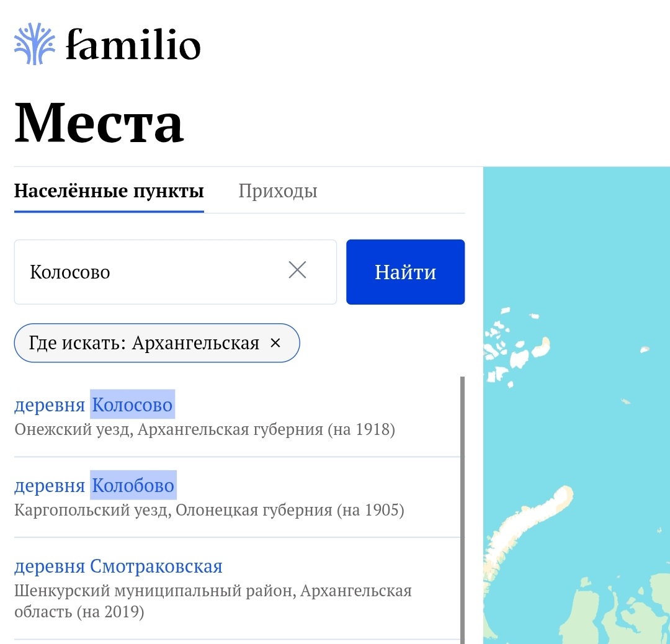Click the results list scrollbar
The height and width of the screenshot is (644, 670).
pyautogui.click(x=462, y=496)
